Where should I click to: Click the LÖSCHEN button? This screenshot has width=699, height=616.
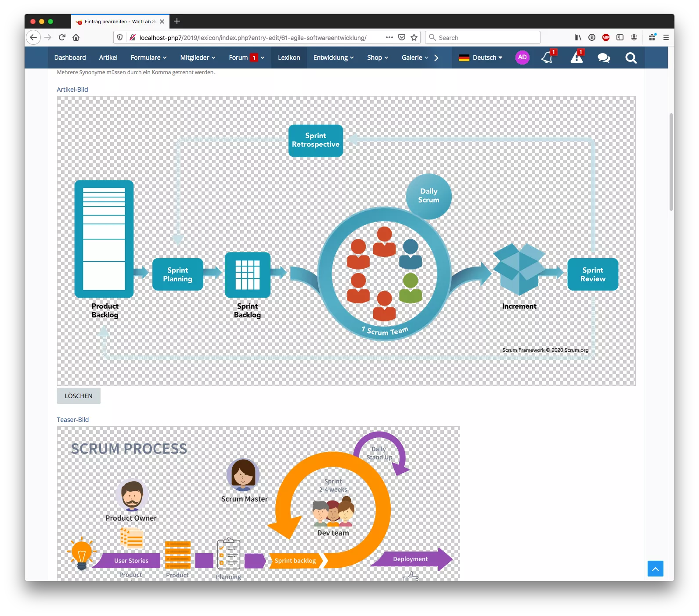79,396
